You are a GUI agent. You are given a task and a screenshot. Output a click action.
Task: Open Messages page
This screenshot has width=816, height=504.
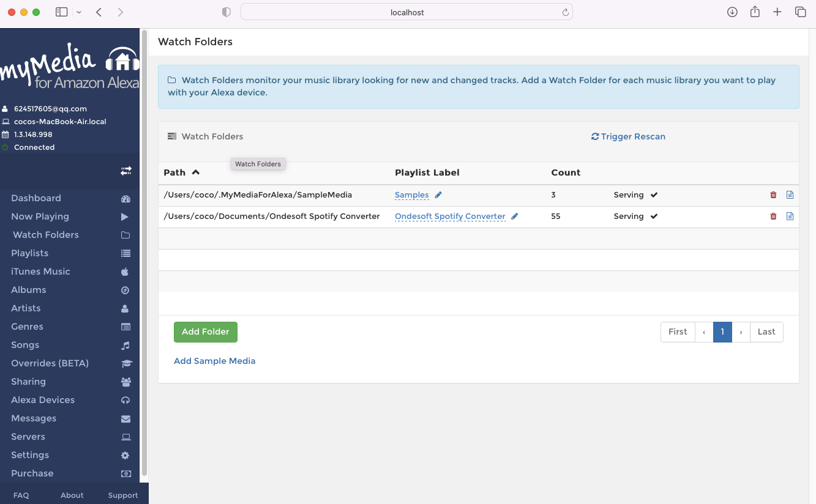34,418
